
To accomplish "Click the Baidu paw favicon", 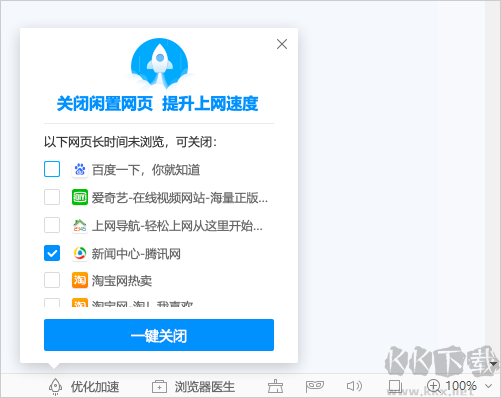I will click(x=80, y=169).
